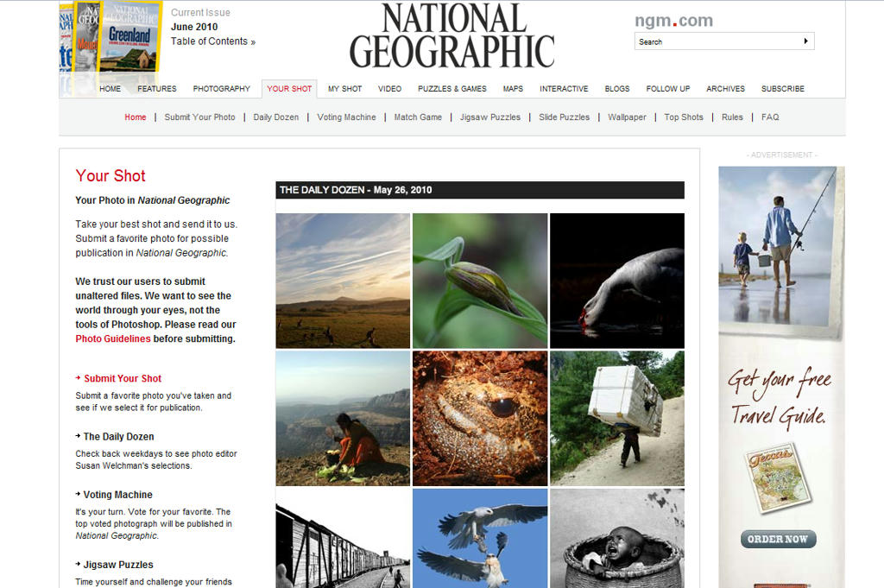884x588 pixels.
Task: Open the porter carrying white load photo
Action: pyautogui.click(x=616, y=418)
